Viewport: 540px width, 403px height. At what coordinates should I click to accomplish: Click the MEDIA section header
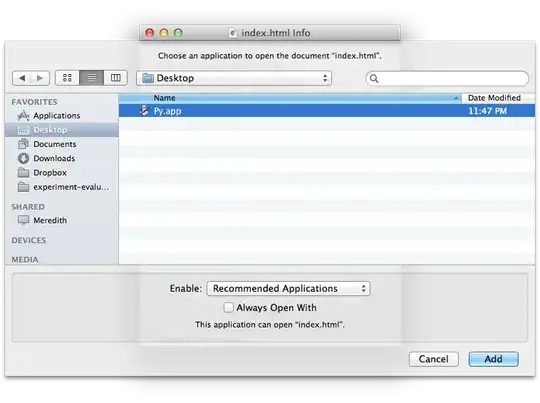coord(25,259)
